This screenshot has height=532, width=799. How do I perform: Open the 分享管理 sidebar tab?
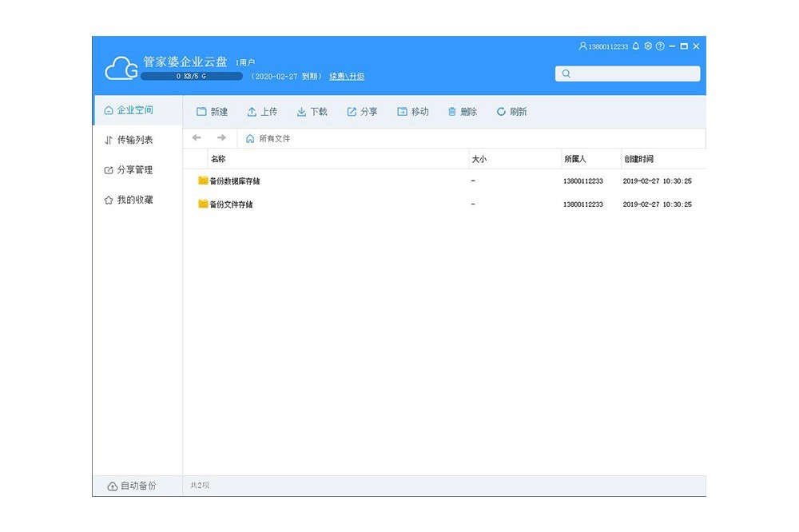[129, 170]
